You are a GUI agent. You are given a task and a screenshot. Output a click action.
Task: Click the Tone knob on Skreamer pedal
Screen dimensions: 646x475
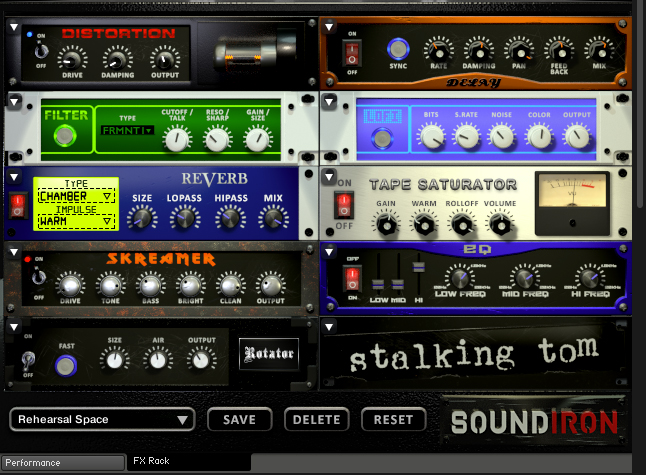coord(109,288)
